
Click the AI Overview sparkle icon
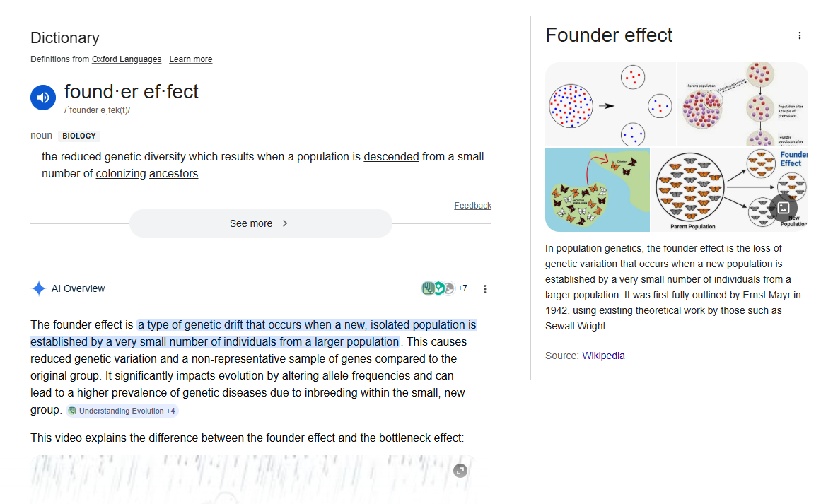point(38,288)
